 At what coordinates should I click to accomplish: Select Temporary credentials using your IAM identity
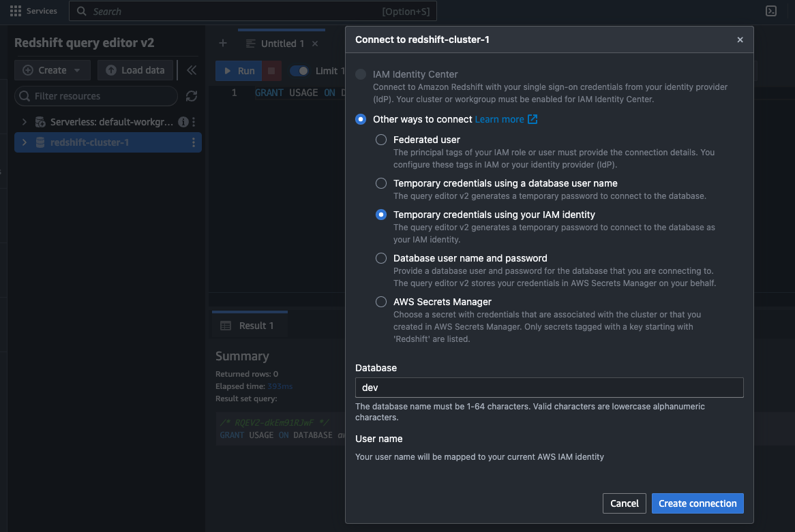coord(380,215)
